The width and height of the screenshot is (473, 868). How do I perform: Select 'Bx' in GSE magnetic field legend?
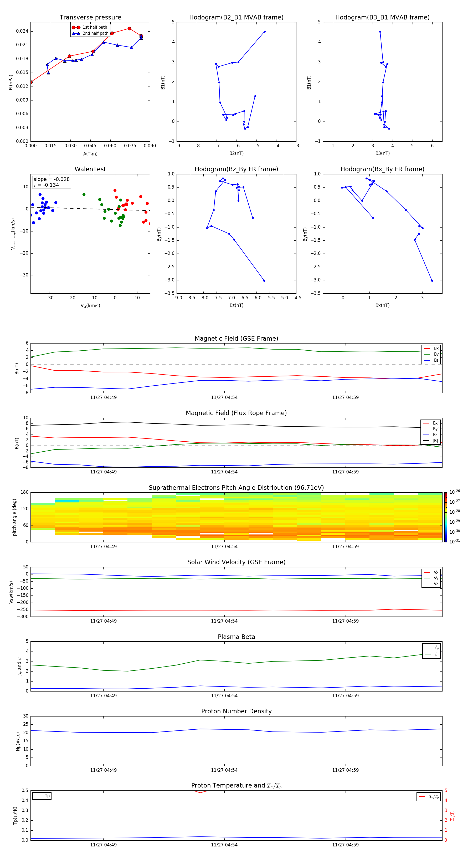pos(431,349)
